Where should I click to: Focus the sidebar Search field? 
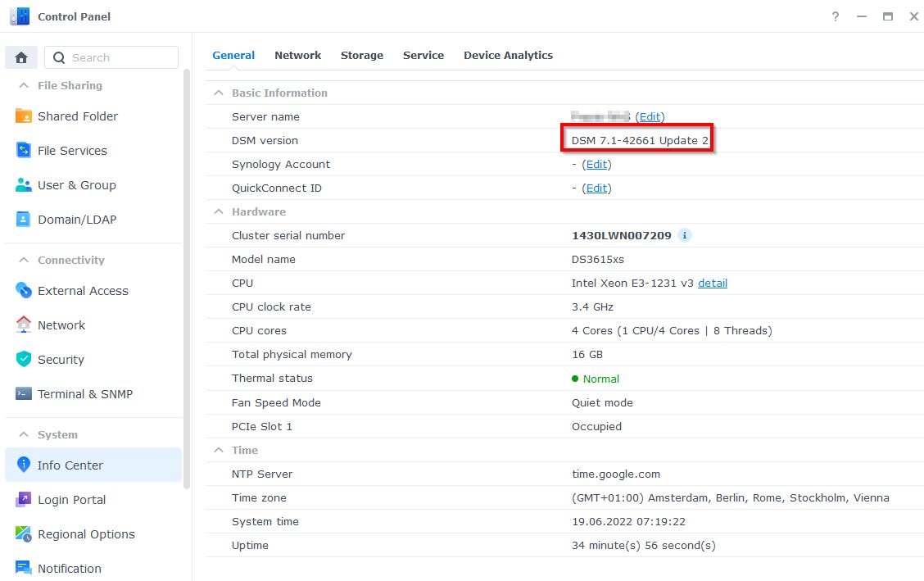[111, 57]
